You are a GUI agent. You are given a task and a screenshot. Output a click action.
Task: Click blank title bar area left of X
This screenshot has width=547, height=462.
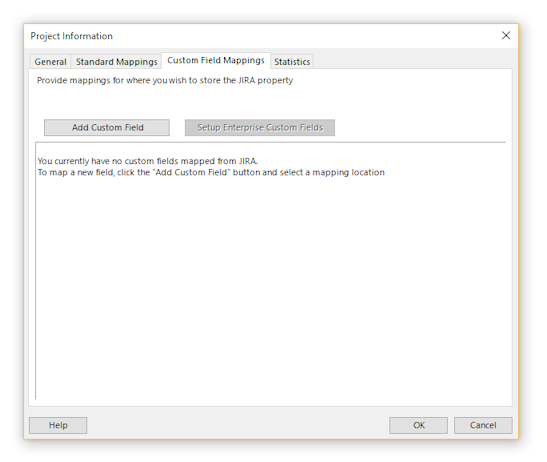[305, 36]
